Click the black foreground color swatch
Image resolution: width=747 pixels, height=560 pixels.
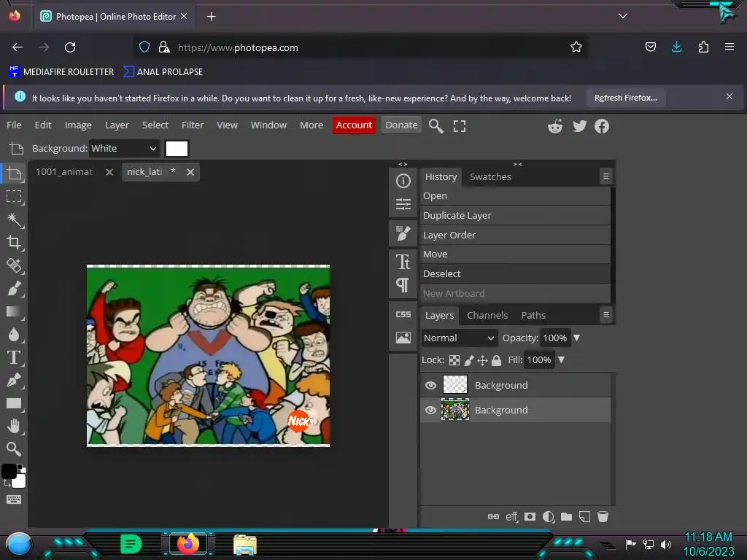[9, 471]
